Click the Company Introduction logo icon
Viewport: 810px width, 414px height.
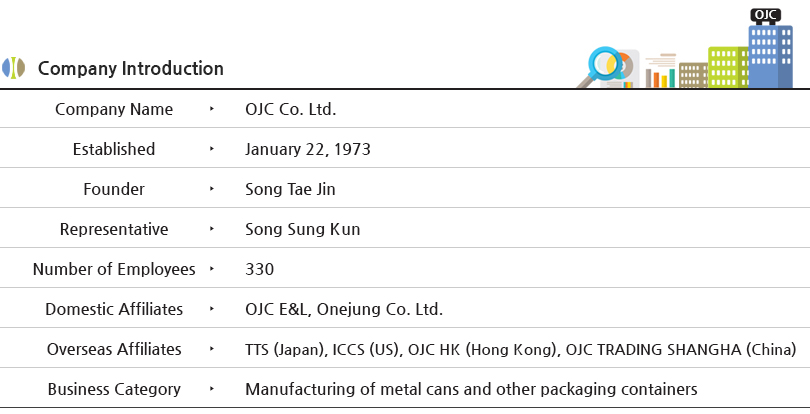click(13, 68)
